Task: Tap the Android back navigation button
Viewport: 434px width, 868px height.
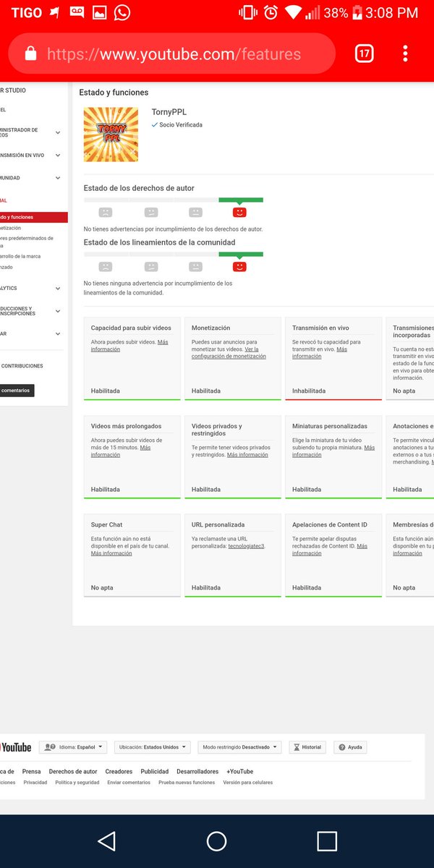Action: (x=106, y=841)
